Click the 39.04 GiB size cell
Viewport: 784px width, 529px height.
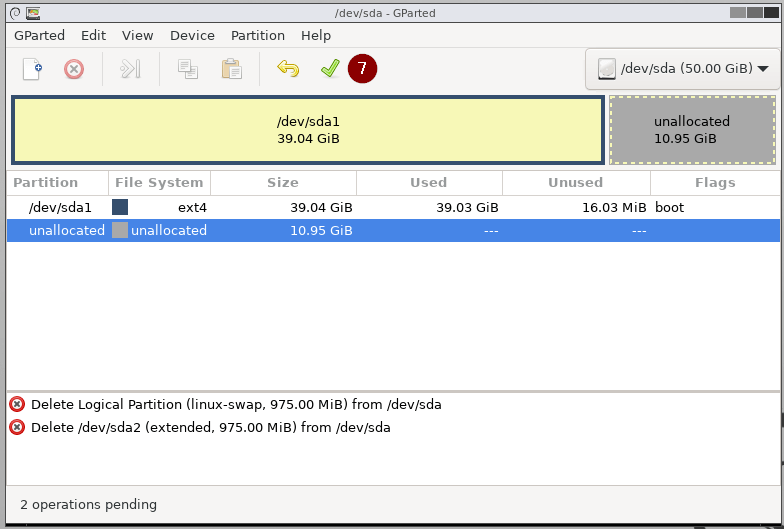(x=321, y=208)
